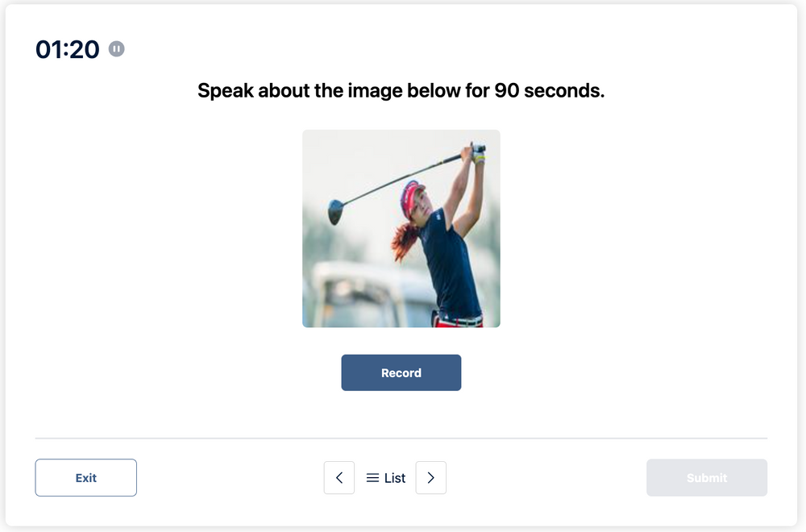The image size is (806, 532).
Task: Click the golfer's navy shirt
Action: (x=450, y=266)
